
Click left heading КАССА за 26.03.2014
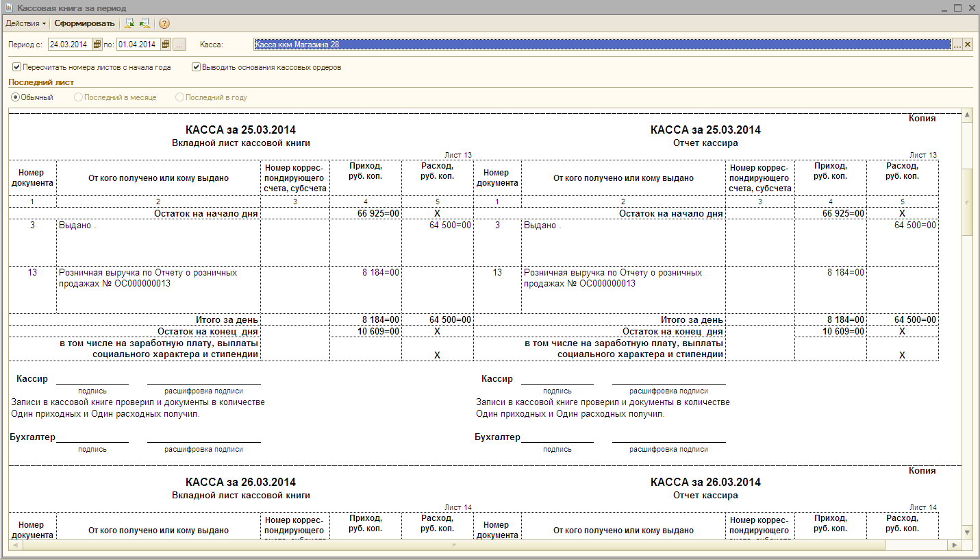(x=241, y=483)
